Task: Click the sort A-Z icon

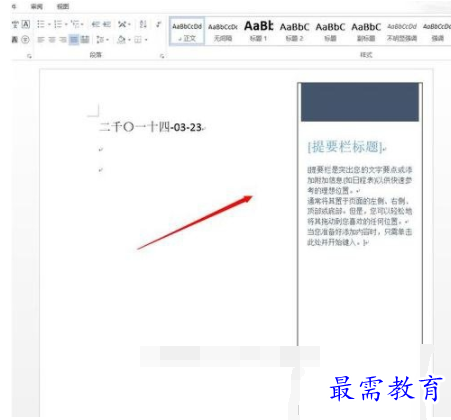Action: pos(143,24)
